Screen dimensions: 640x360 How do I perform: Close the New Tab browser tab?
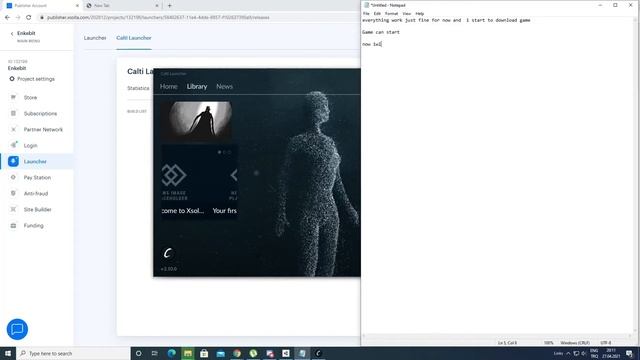pos(157,6)
